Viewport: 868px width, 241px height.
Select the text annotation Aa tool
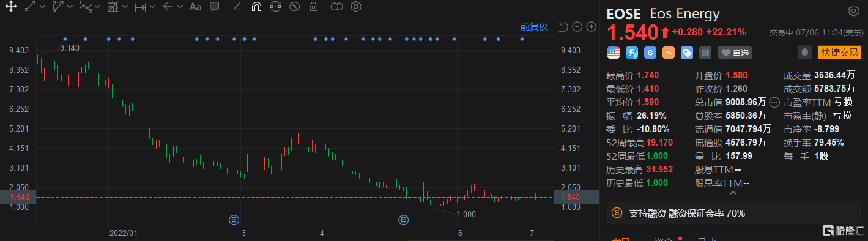click(195, 7)
